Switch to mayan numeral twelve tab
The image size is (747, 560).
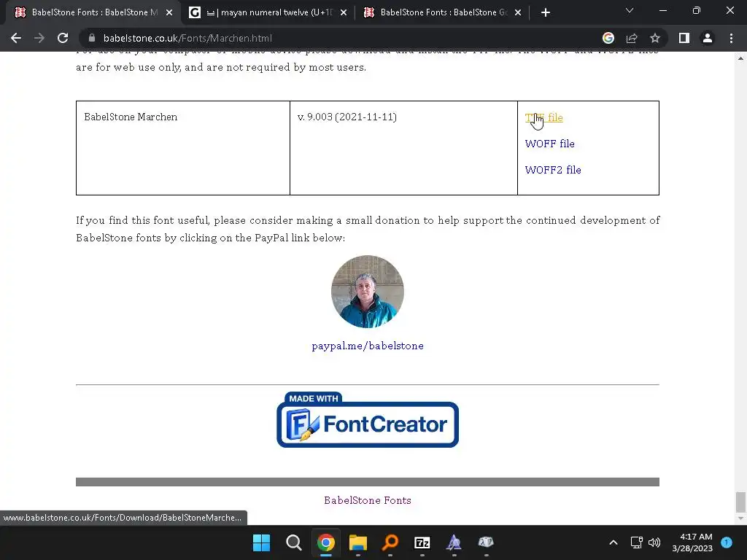pos(268,13)
